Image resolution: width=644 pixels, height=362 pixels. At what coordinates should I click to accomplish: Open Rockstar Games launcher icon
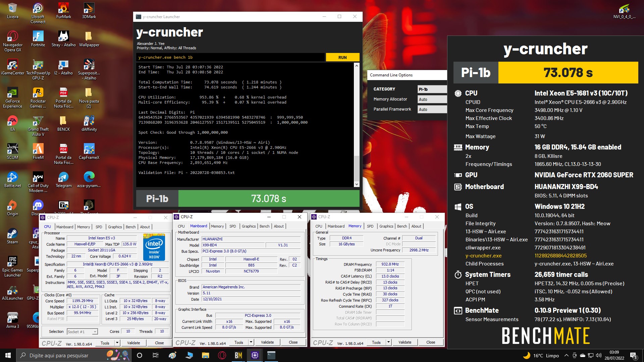[x=38, y=98]
